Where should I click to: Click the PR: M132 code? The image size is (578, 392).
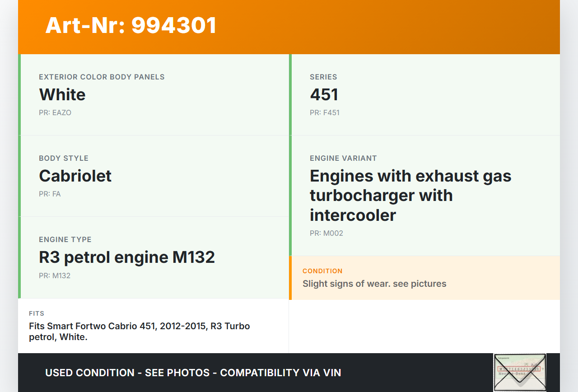tap(55, 275)
